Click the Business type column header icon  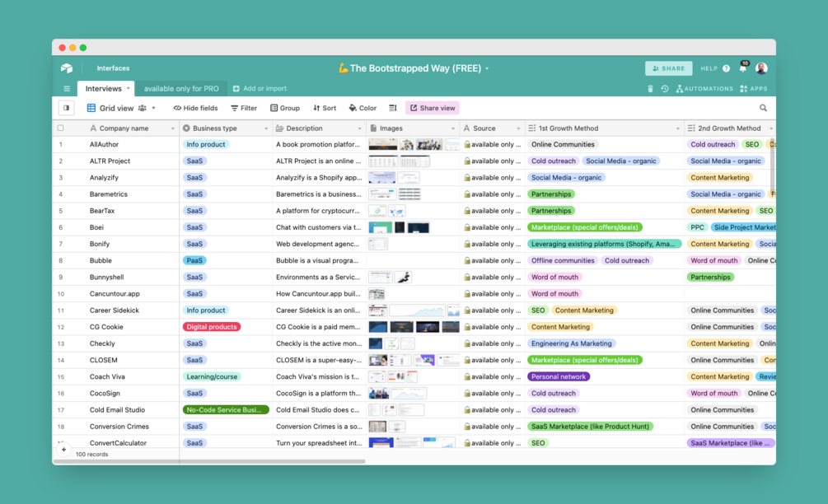pyautogui.click(x=186, y=128)
